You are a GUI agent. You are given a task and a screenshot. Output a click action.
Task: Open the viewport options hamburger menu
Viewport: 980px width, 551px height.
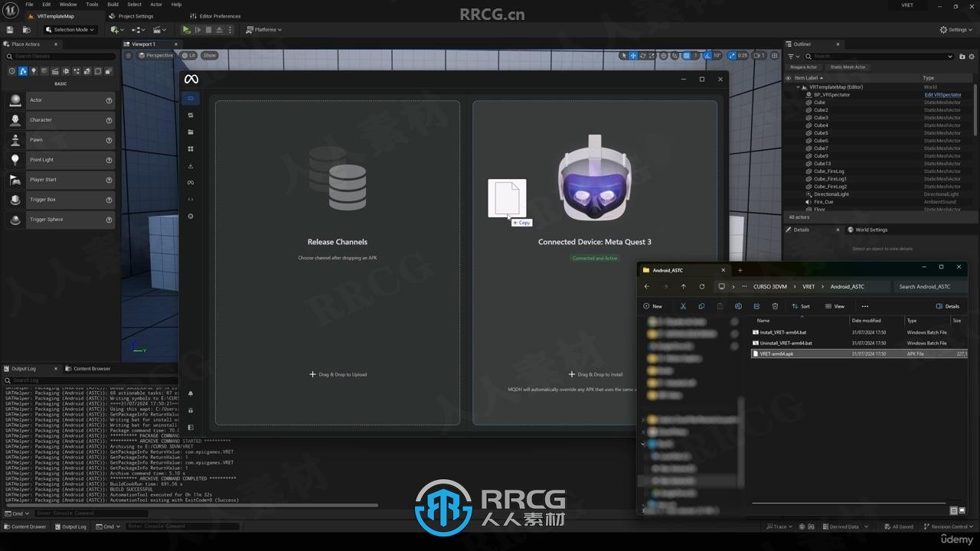tap(128, 55)
